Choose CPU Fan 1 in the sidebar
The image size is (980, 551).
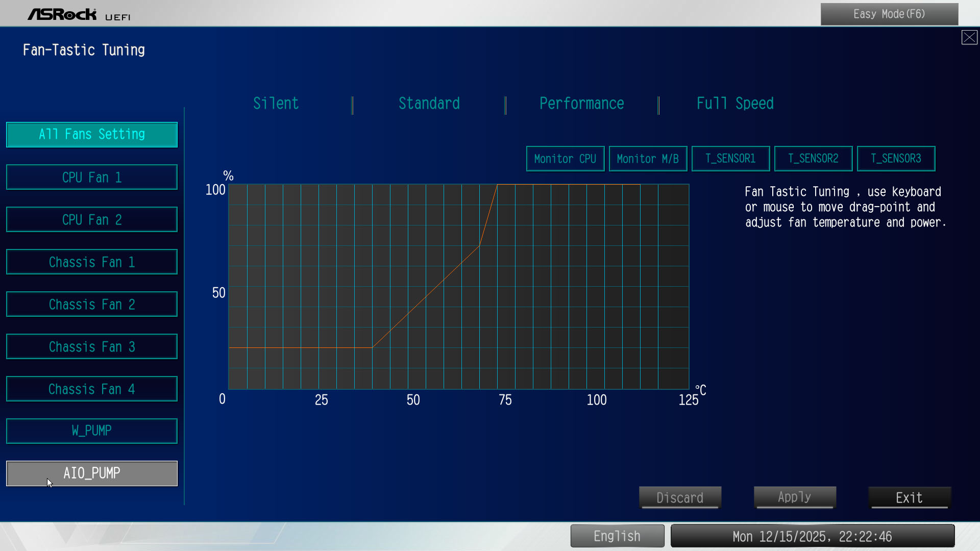pos(92,177)
